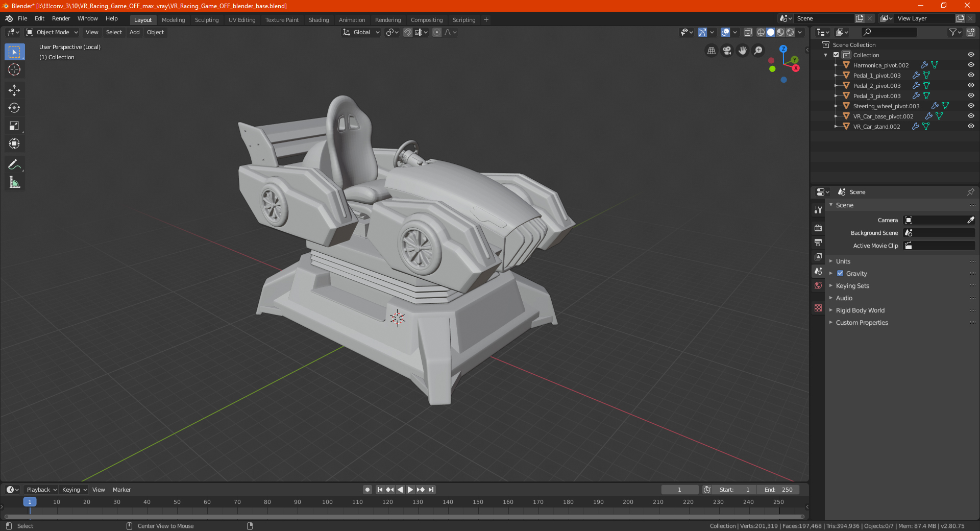Screen dimensions: 980x531
Task: Click the End frame field
Action: [778, 490]
